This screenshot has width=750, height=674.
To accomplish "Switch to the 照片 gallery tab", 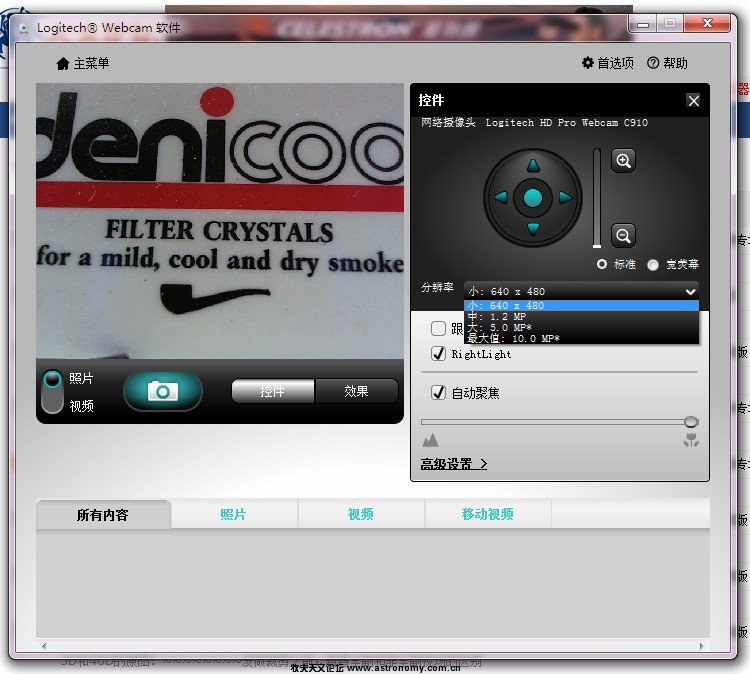I will (x=233, y=514).
